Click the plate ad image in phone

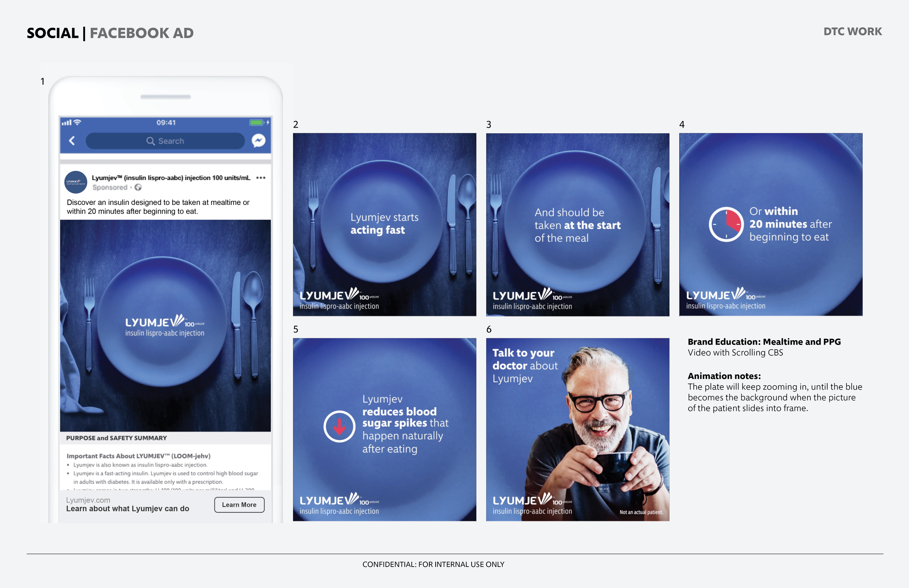pyautogui.click(x=165, y=326)
